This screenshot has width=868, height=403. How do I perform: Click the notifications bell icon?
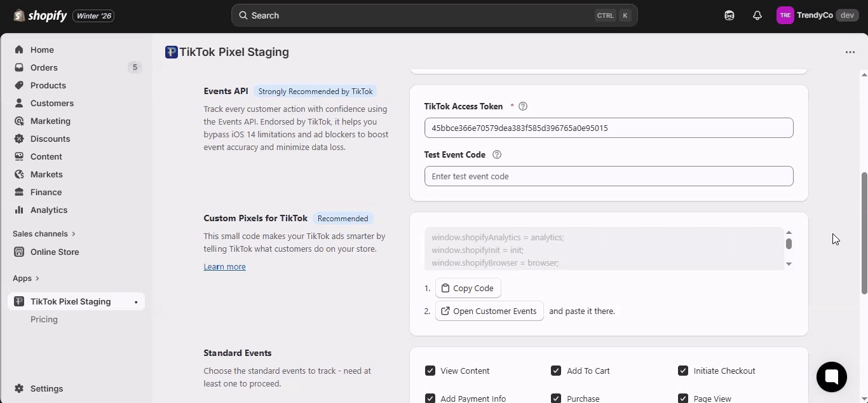757,15
